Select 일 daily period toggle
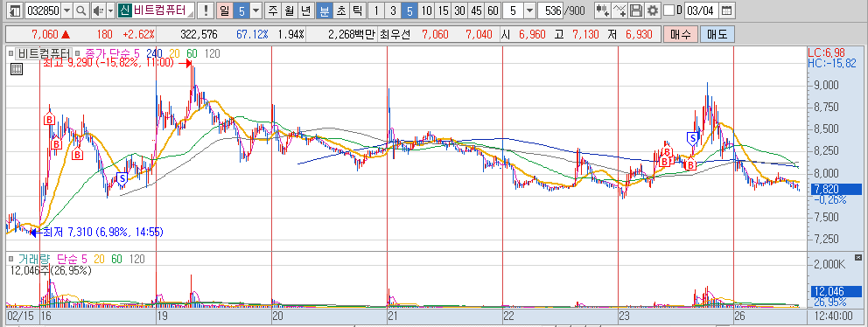This screenshot has height=327, width=868. 224,10
